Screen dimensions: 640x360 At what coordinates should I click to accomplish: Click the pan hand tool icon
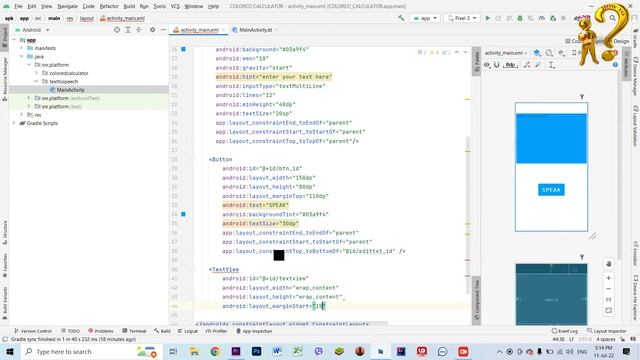(x=608, y=264)
